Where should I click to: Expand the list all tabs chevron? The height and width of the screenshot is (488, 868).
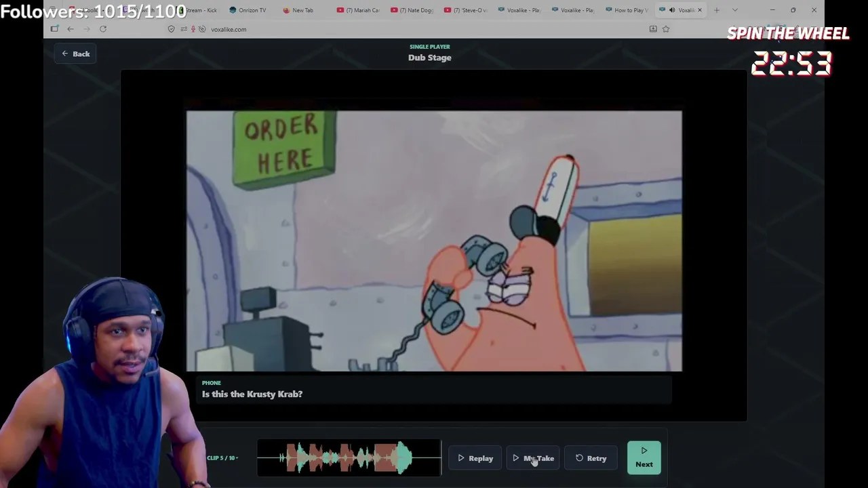coord(735,10)
